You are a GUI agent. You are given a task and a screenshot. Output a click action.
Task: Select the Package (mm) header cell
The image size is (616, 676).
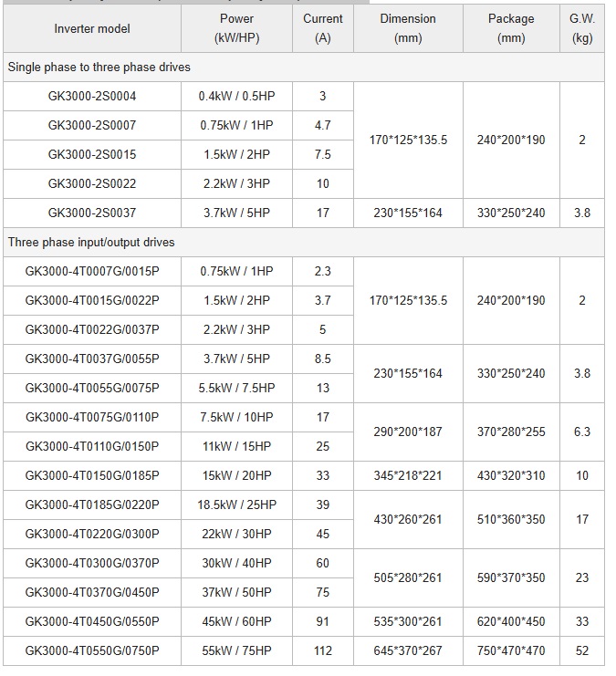(511, 28)
